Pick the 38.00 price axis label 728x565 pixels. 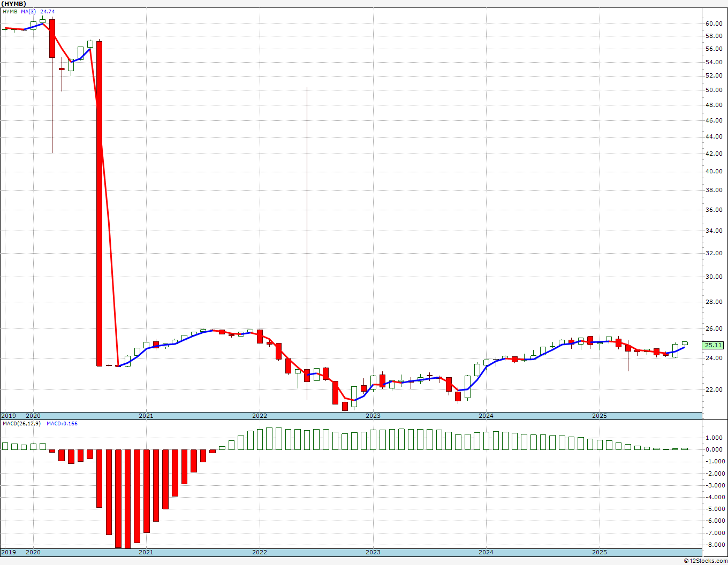714,190
